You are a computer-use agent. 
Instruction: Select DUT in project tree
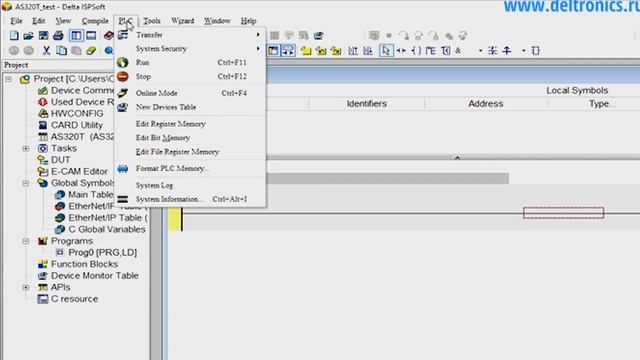(60, 160)
